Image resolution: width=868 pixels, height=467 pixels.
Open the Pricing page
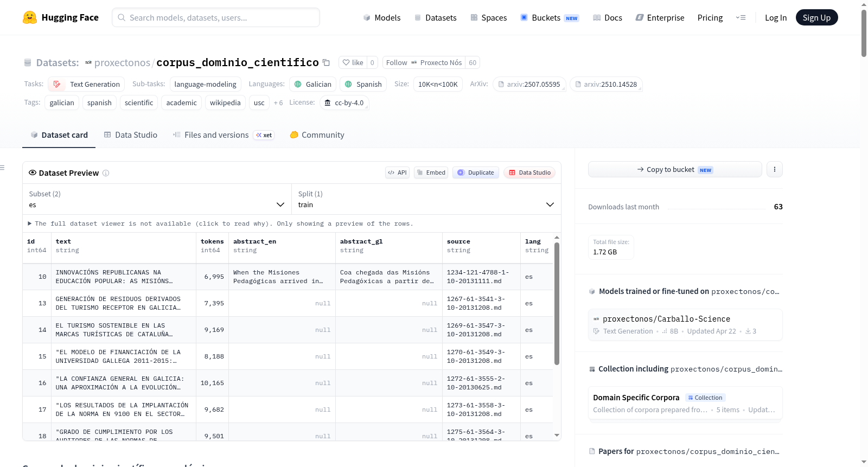pos(710,17)
